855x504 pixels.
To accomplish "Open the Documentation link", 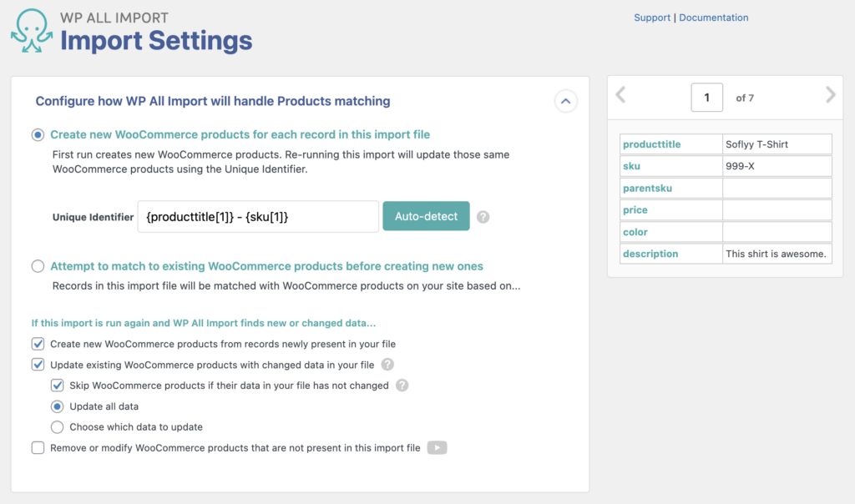I will [x=713, y=18].
